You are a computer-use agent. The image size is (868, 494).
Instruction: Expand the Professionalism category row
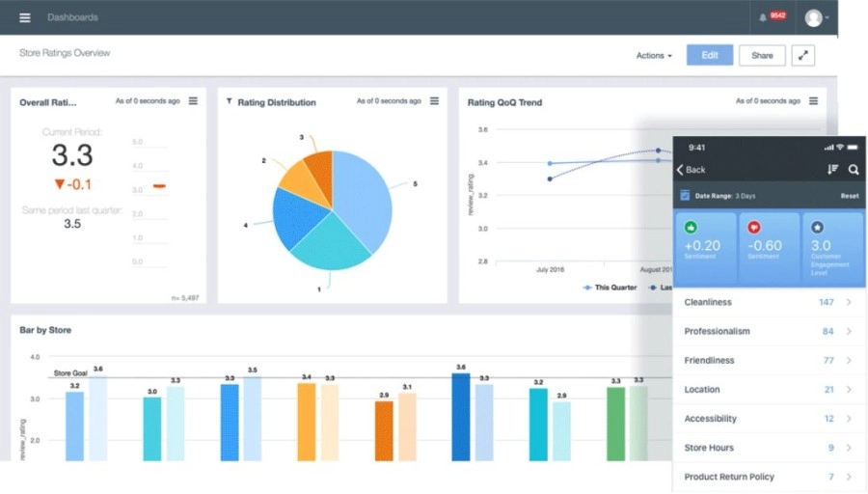[769, 331]
